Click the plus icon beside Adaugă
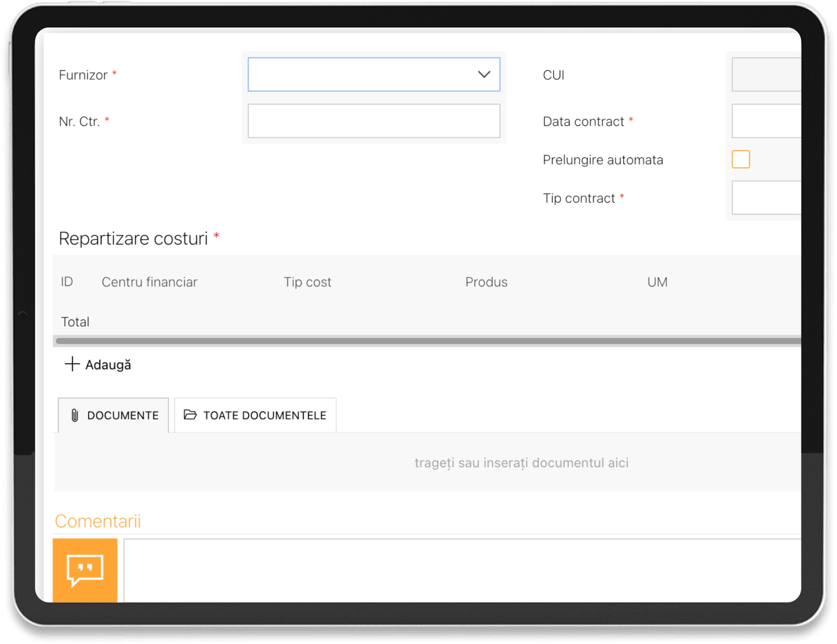The image size is (837, 644). [x=72, y=364]
